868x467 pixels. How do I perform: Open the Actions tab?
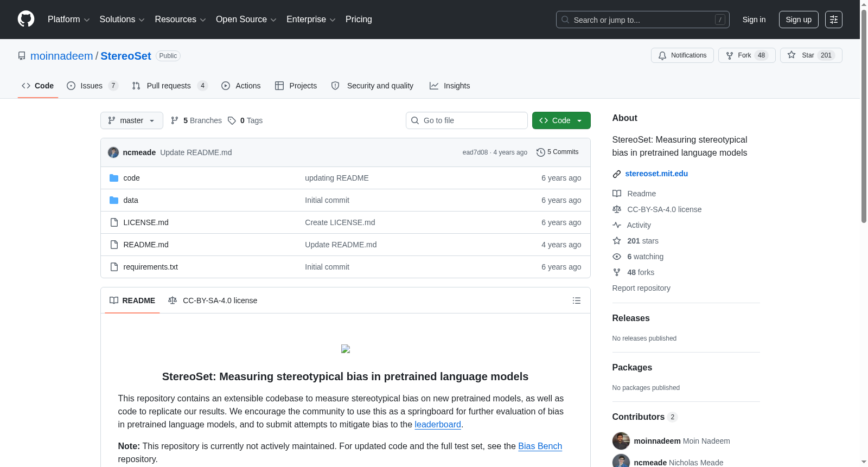(x=241, y=86)
